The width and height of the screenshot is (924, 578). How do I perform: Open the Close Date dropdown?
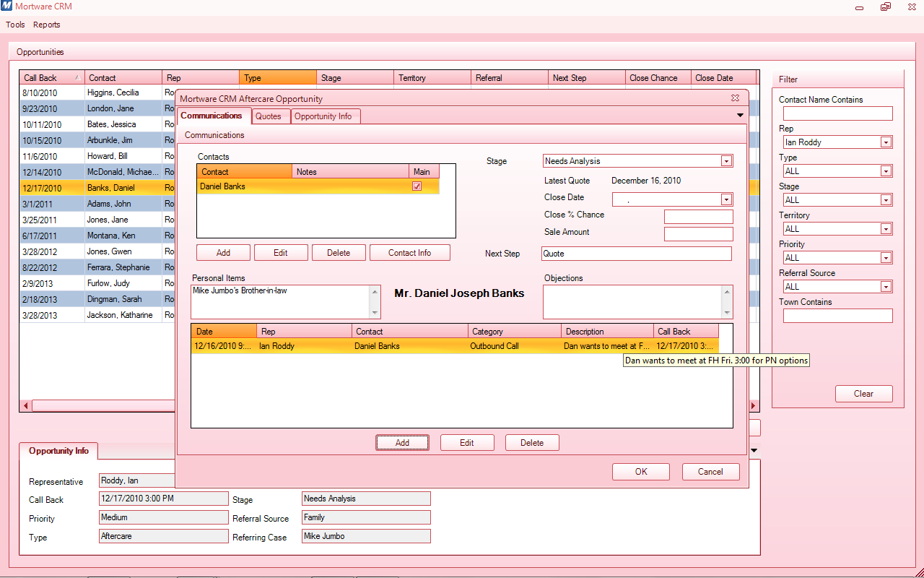[x=727, y=200]
